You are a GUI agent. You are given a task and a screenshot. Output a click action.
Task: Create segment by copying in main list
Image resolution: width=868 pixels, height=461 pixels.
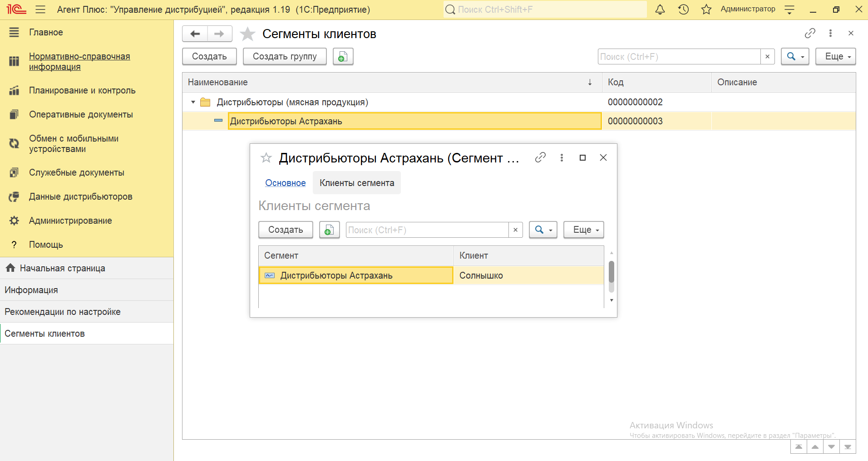pyautogui.click(x=343, y=57)
